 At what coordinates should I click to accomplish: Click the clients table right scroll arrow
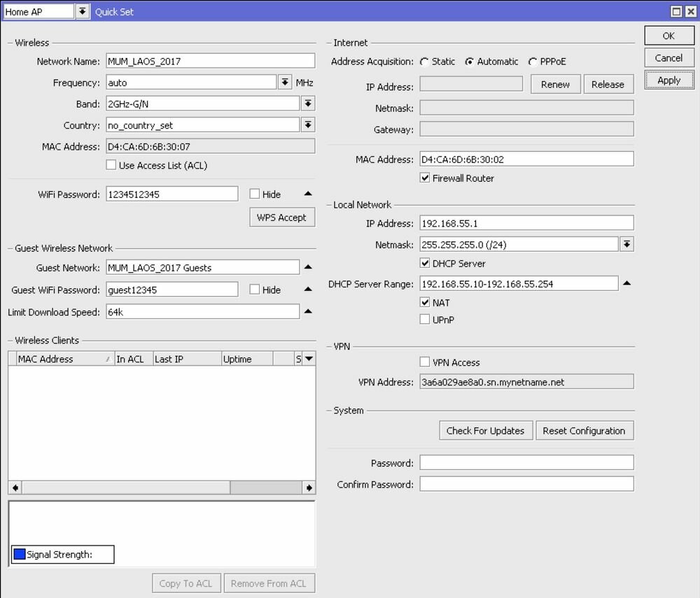tap(309, 487)
